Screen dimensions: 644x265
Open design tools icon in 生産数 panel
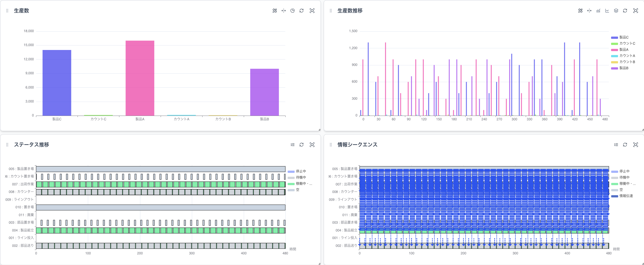point(275,11)
